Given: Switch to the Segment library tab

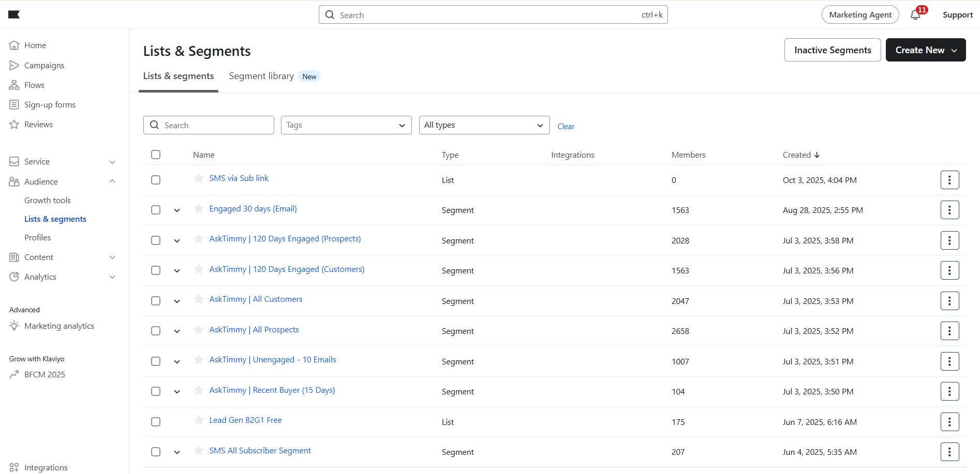Looking at the screenshot, I should click(x=261, y=76).
